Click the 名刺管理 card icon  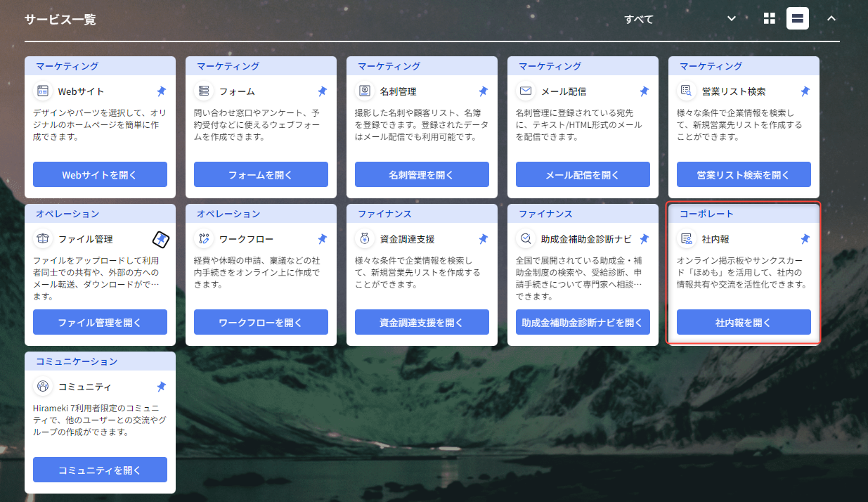coord(365,91)
